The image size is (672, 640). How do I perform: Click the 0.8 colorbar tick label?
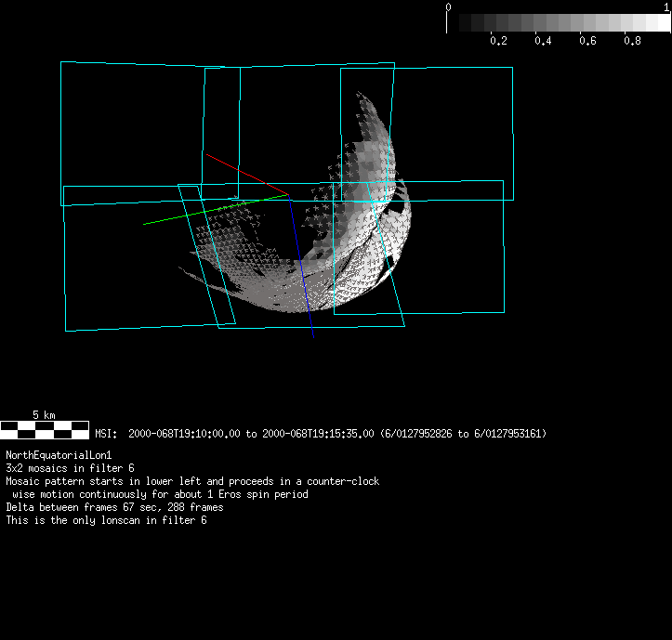[x=632, y=41]
